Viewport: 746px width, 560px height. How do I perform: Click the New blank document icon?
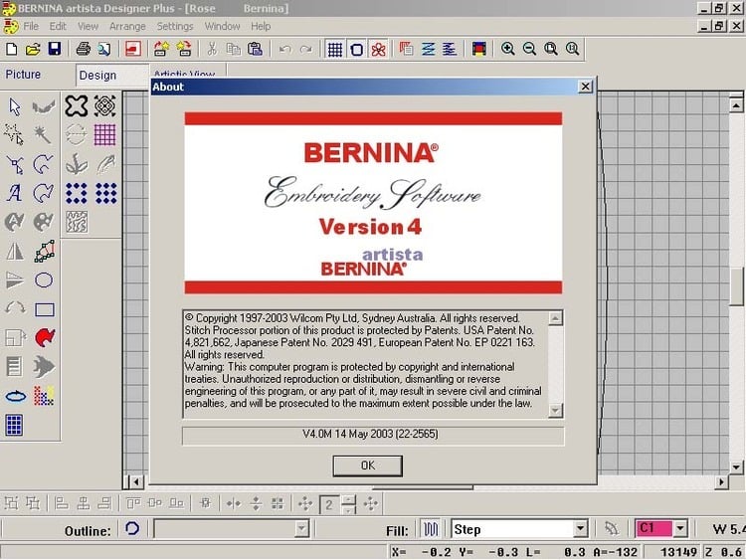point(12,49)
